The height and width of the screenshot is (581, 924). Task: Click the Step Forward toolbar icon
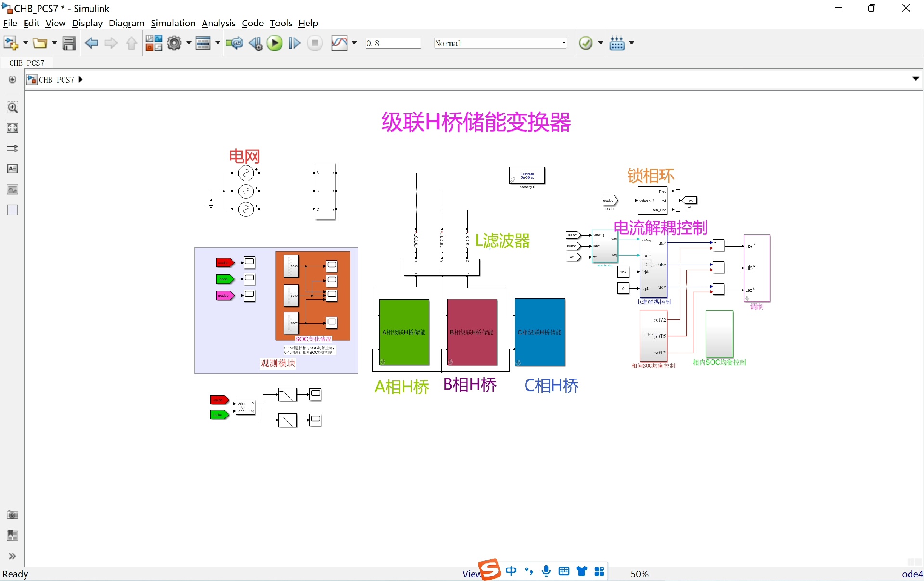point(295,43)
